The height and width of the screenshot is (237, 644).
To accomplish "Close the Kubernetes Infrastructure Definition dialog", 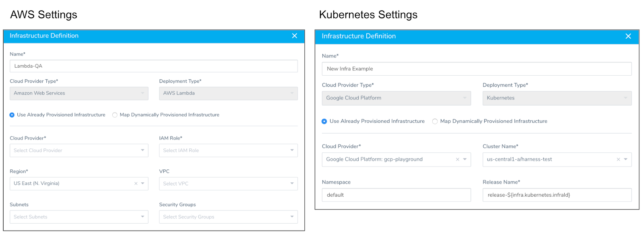I will pyautogui.click(x=628, y=36).
